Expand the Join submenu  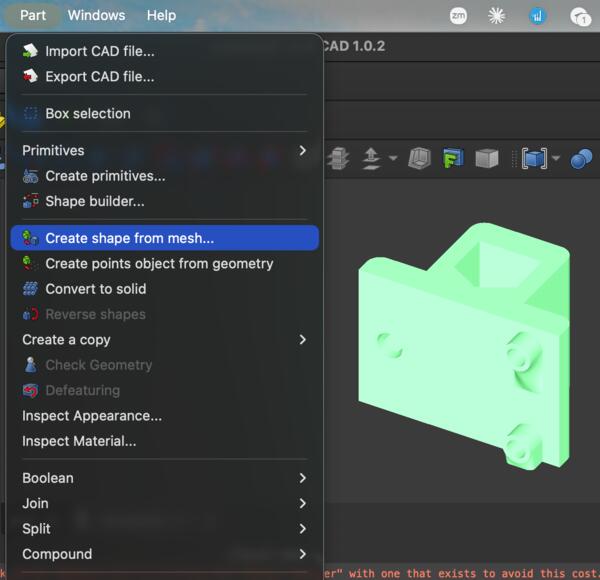(x=165, y=503)
